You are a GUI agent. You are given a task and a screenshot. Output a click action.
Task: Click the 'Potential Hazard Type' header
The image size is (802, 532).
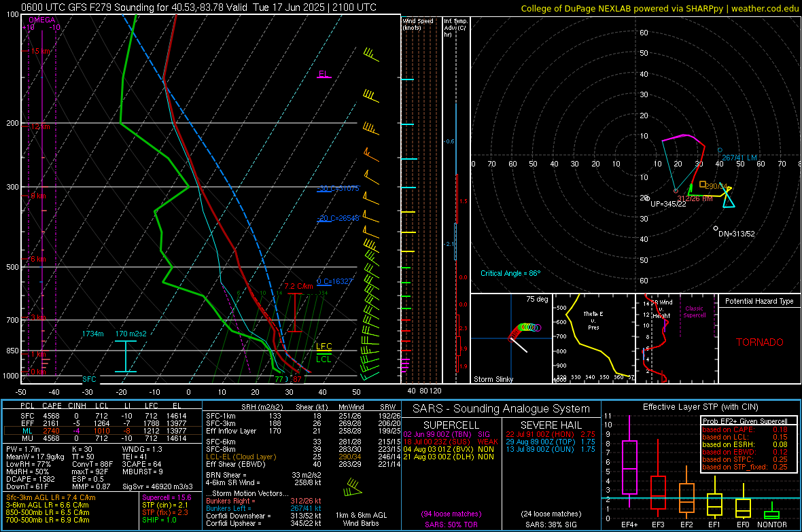[759, 301]
